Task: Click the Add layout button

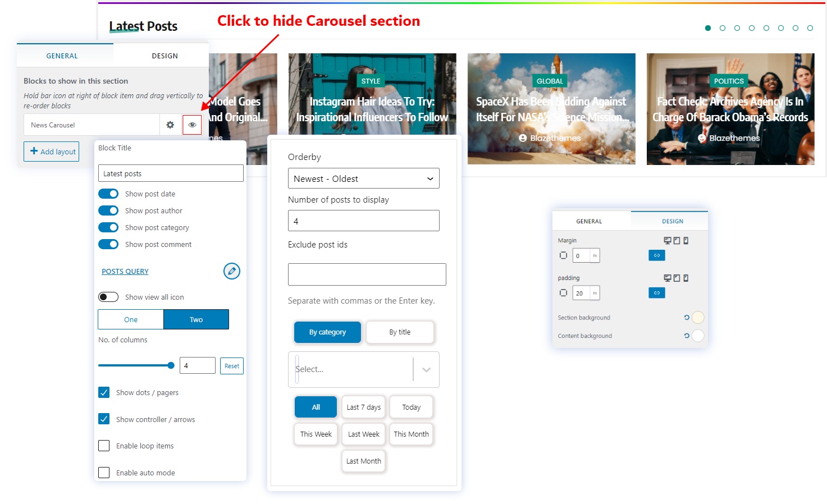Action: tap(52, 152)
